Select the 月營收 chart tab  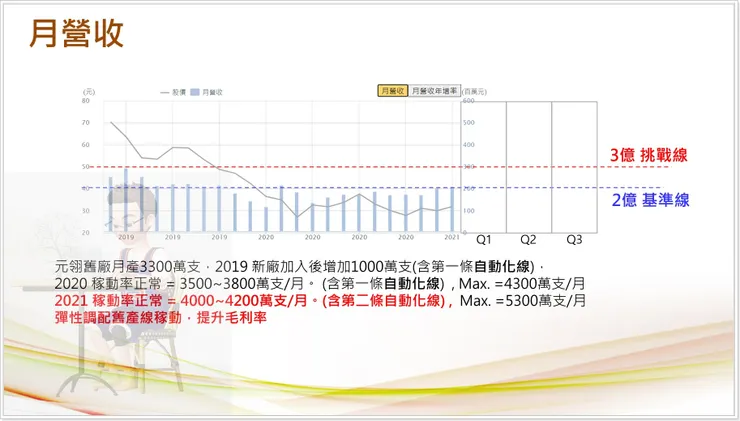pos(392,91)
